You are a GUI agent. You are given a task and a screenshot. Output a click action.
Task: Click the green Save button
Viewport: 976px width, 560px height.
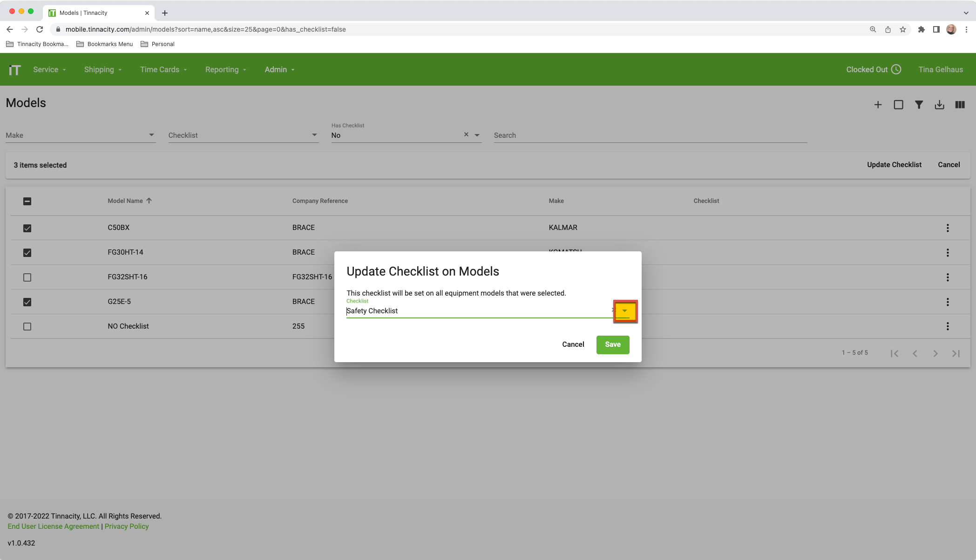(x=612, y=344)
